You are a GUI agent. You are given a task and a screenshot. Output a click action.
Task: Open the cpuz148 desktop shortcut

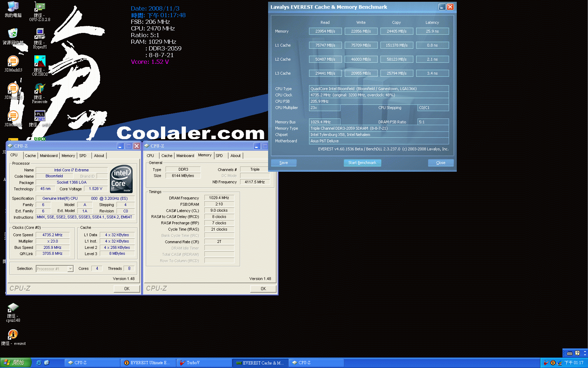click(x=13, y=312)
